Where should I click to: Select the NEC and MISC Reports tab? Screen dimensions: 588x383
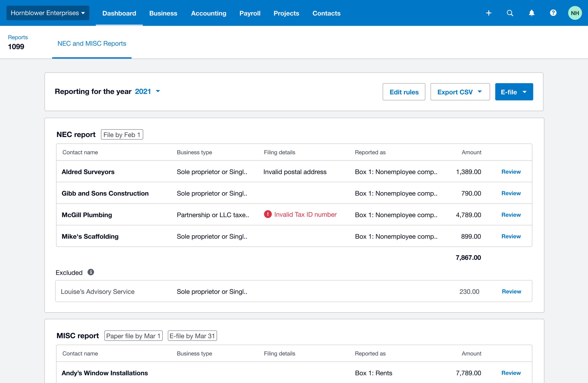click(x=92, y=43)
